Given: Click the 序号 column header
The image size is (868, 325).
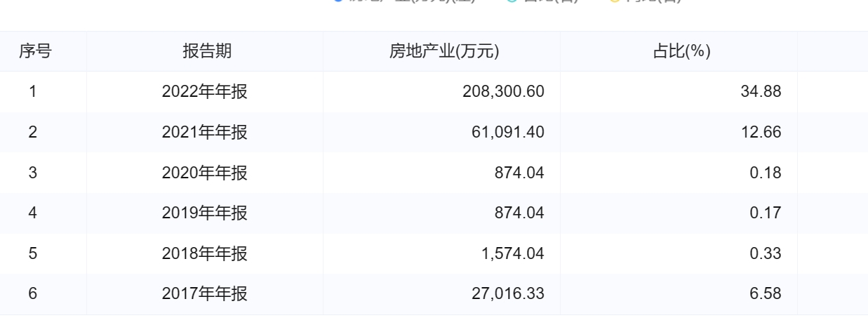Looking at the screenshot, I should coord(35,51).
